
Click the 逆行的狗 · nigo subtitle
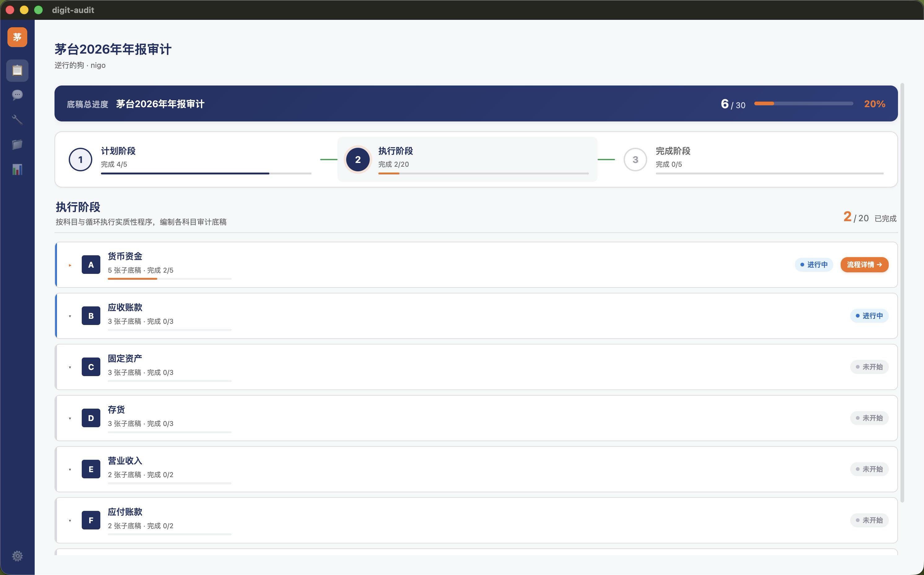80,65
